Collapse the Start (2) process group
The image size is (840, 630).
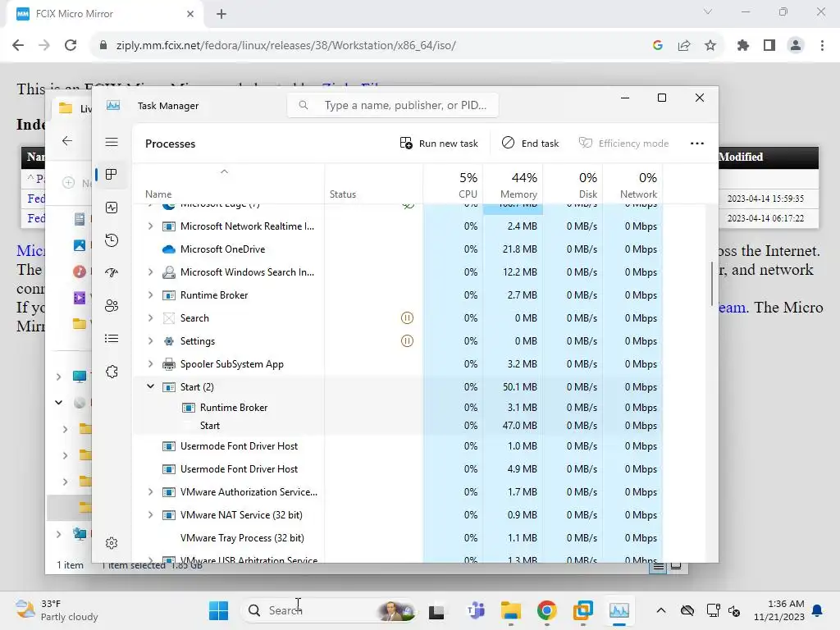coord(151,386)
